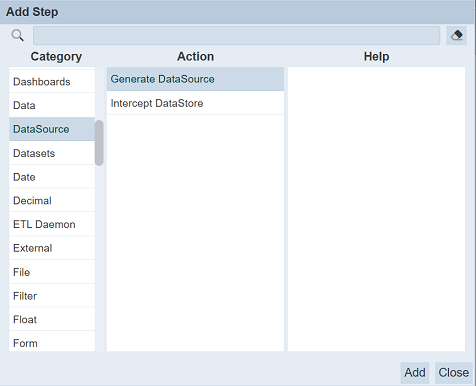Choose the ETL Daemon category
Viewport: 476px width, 386px height.
(52, 224)
